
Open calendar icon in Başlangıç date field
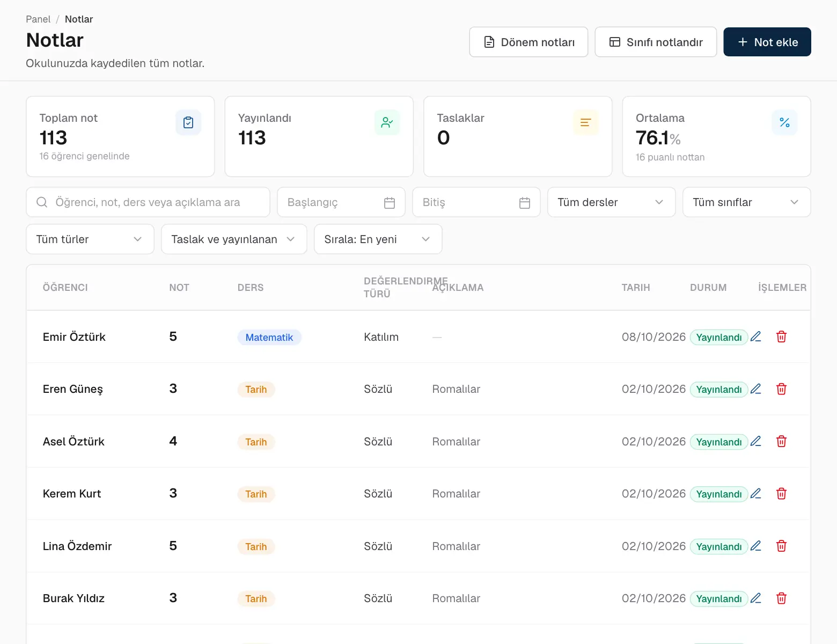390,203
